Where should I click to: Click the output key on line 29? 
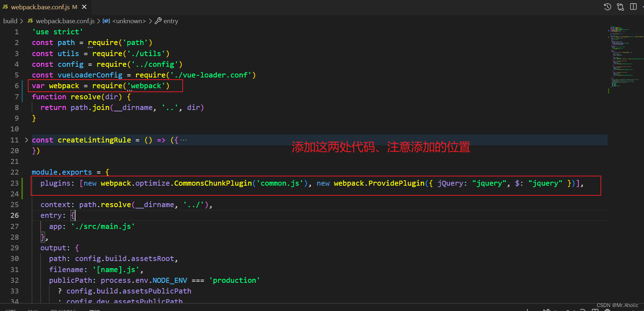tap(53, 248)
